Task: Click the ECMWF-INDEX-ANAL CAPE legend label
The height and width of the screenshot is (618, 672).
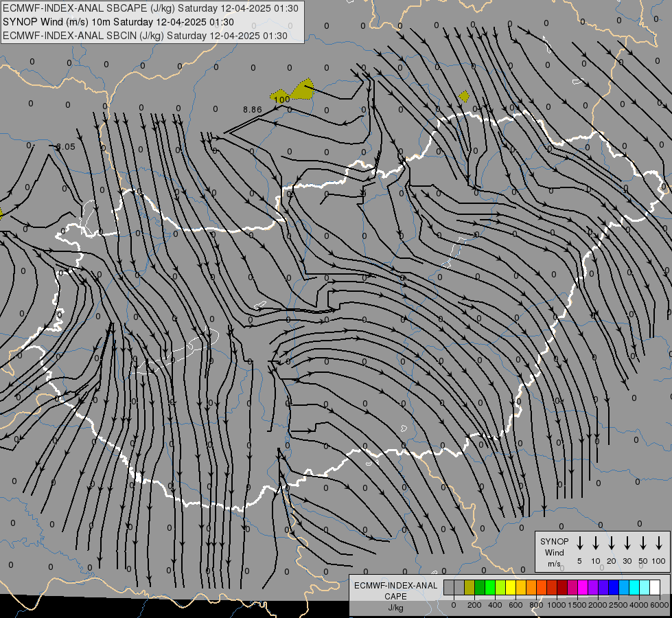Action: (395, 596)
